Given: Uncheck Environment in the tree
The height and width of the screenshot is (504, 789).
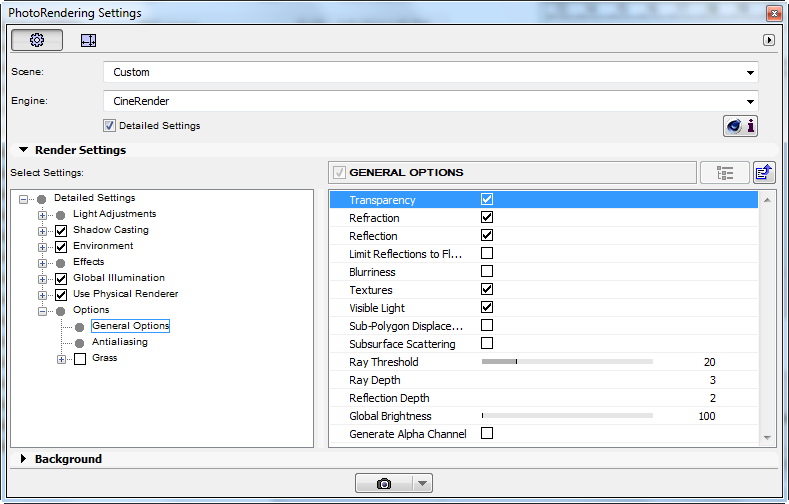Looking at the screenshot, I should tap(61, 247).
